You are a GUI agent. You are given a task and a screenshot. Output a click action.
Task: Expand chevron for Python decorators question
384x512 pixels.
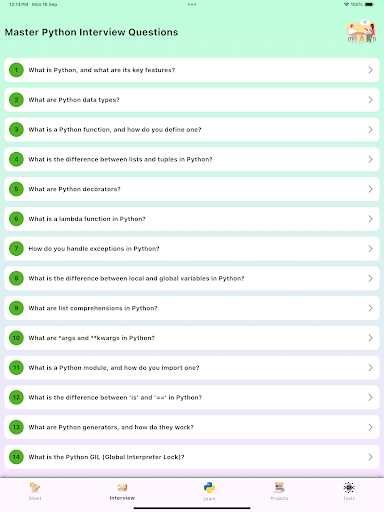tap(370, 189)
